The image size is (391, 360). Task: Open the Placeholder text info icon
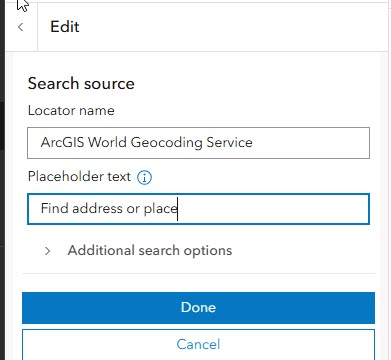(144, 177)
